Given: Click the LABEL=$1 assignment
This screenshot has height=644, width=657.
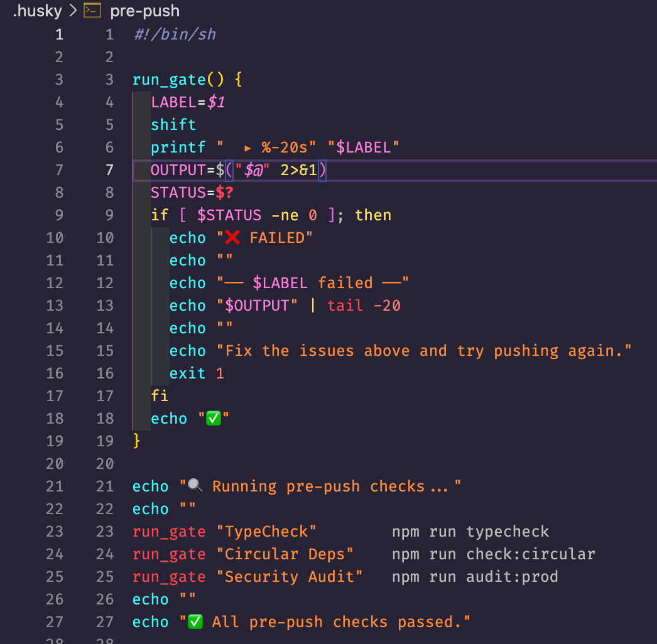Looking at the screenshot, I should coord(188,102).
